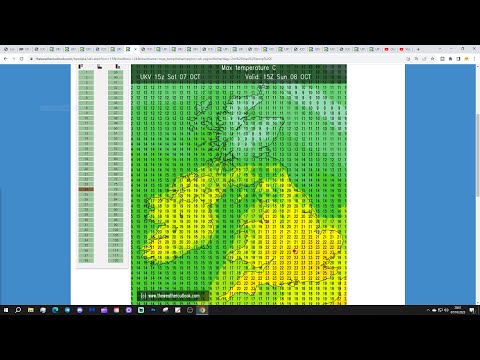The width and height of the screenshot is (480, 360).
Task: Select forecast step 40
Action: point(116,77)
